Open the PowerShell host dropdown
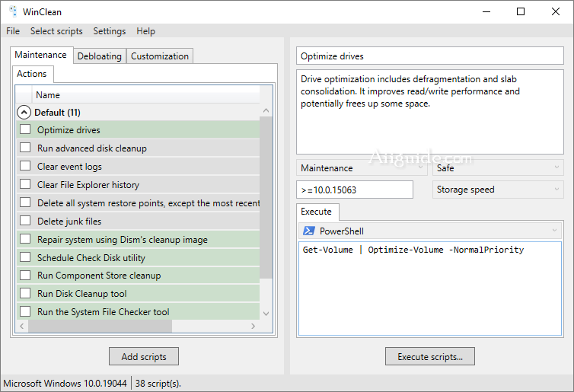The height and width of the screenshot is (392, 574). point(430,231)
